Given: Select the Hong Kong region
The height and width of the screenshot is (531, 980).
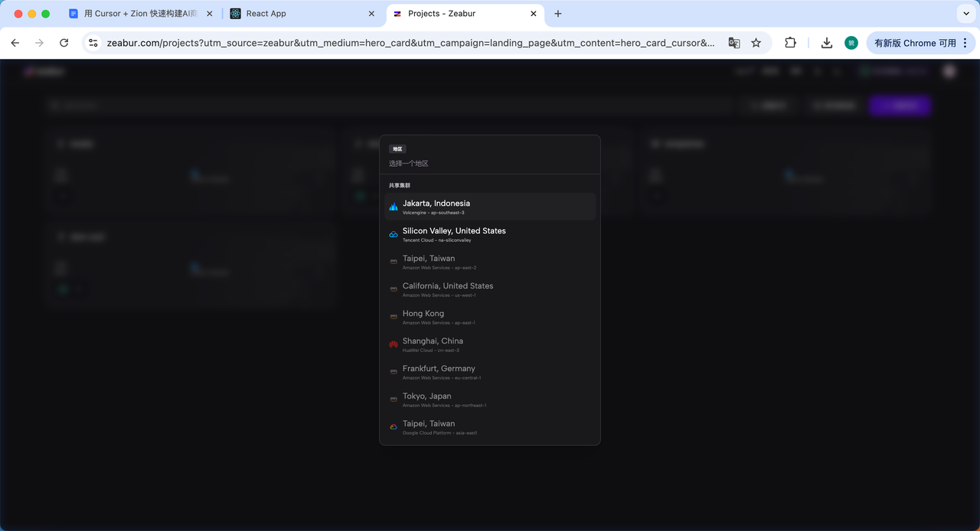Looking at the screenshot, I should [490, 317].
